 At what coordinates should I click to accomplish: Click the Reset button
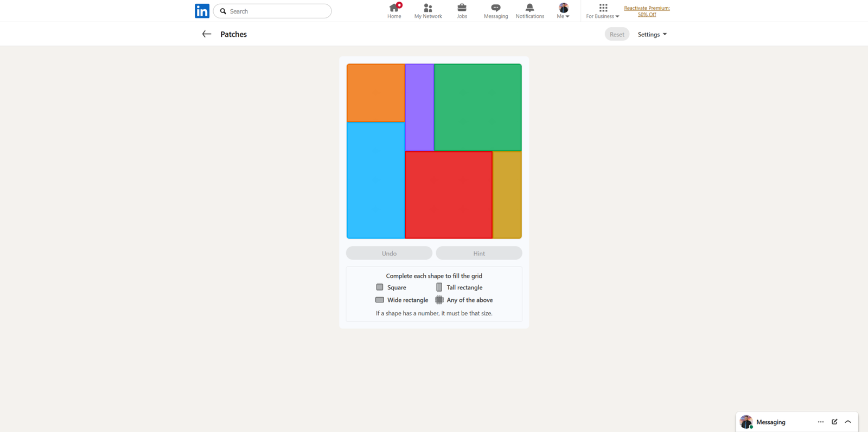(617, 34)
